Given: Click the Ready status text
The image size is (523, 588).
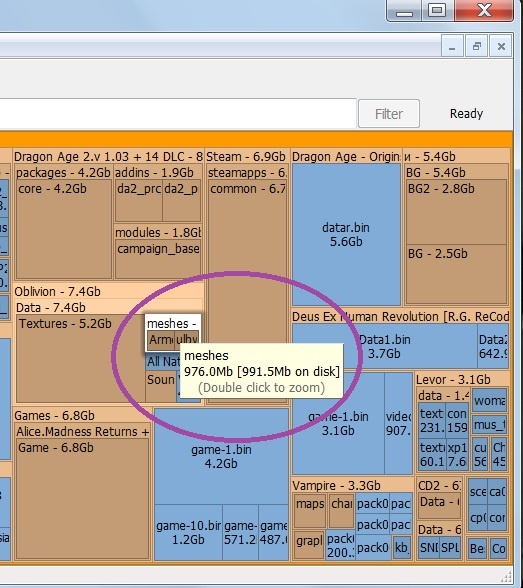Looking at the screenshot, I should tap(466, 114).
